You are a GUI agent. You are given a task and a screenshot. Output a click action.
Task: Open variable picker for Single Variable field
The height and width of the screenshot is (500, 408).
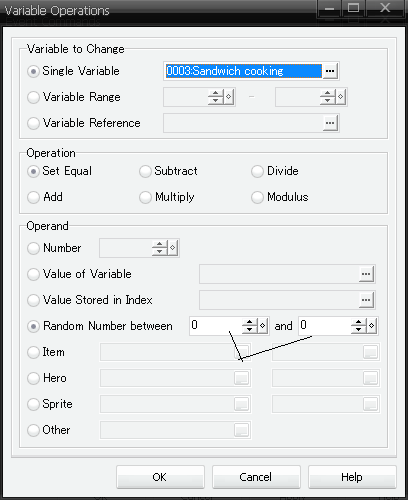[x=330, y=71]
